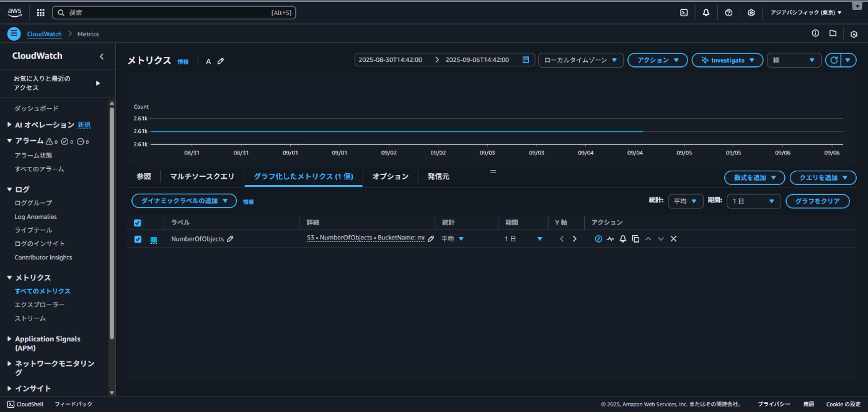The image size is (868, 412).
Task: Open the 線 graph type dropdown
Action: (x=794, y=60)
